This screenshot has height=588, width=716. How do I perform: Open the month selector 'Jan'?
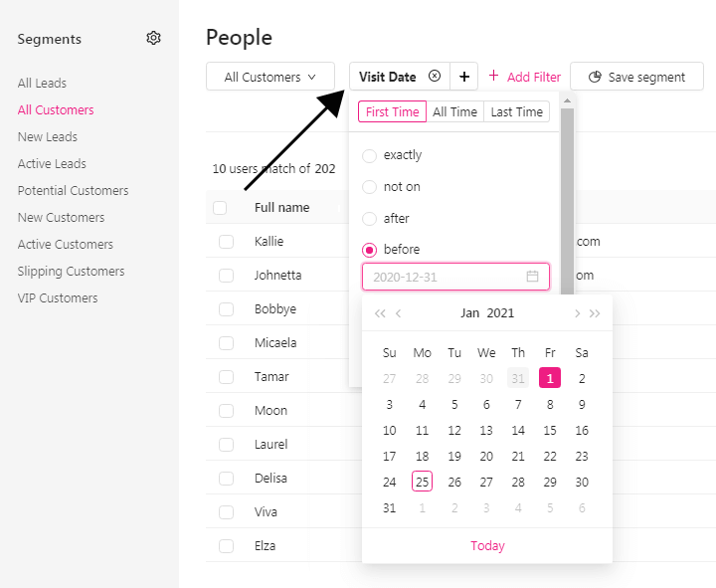point(470,313)
